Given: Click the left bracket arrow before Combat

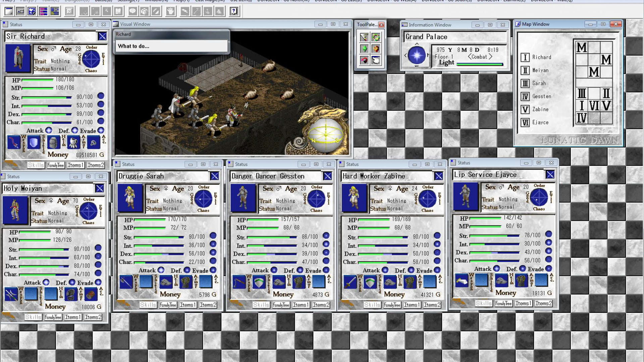Looking at the screenshot, I should click(470, 57).
